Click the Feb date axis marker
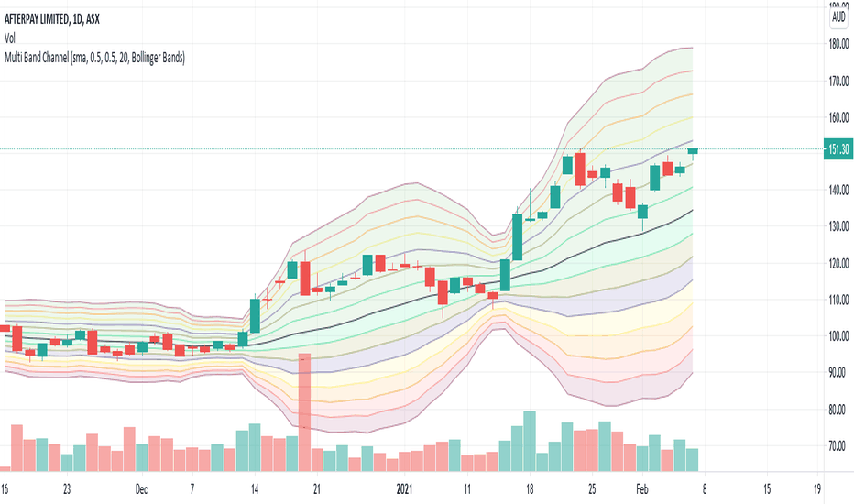854x504 pixels. pyautogui.click(x=642, y=488)
